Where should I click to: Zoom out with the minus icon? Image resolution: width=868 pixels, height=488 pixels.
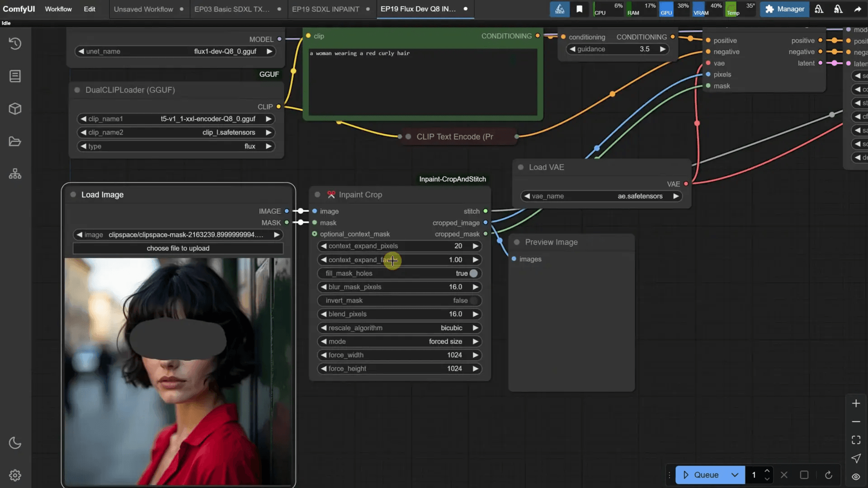pos(856,422)
